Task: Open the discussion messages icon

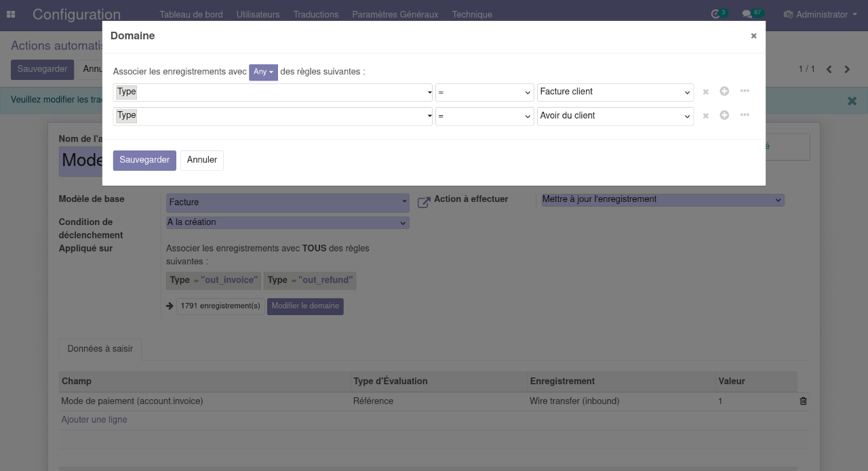Action: tap(747, 14)
